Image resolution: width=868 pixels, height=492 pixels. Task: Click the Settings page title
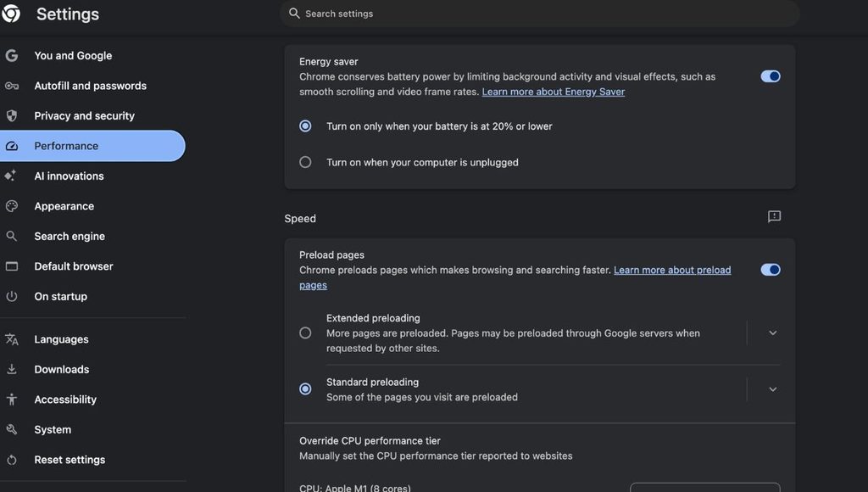68,14
